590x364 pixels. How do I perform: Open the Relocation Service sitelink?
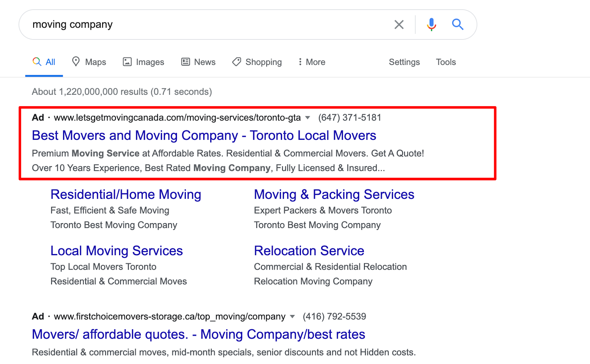coord(309,251)
